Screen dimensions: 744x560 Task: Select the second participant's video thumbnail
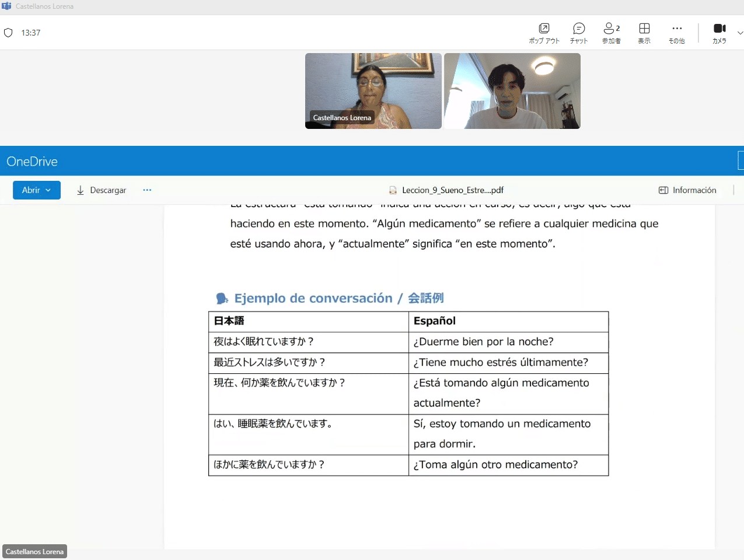point(512,91)
